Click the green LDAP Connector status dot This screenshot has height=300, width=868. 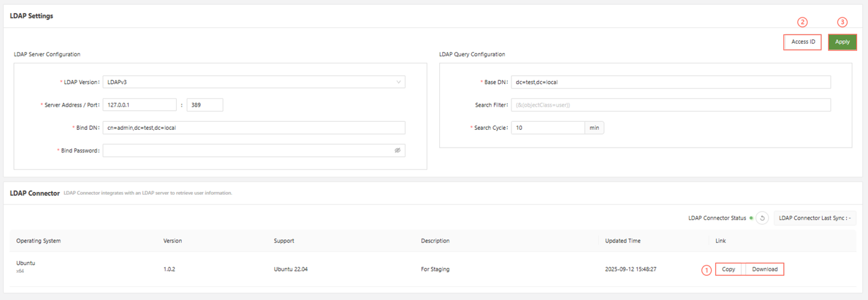(x=751, y=218)
